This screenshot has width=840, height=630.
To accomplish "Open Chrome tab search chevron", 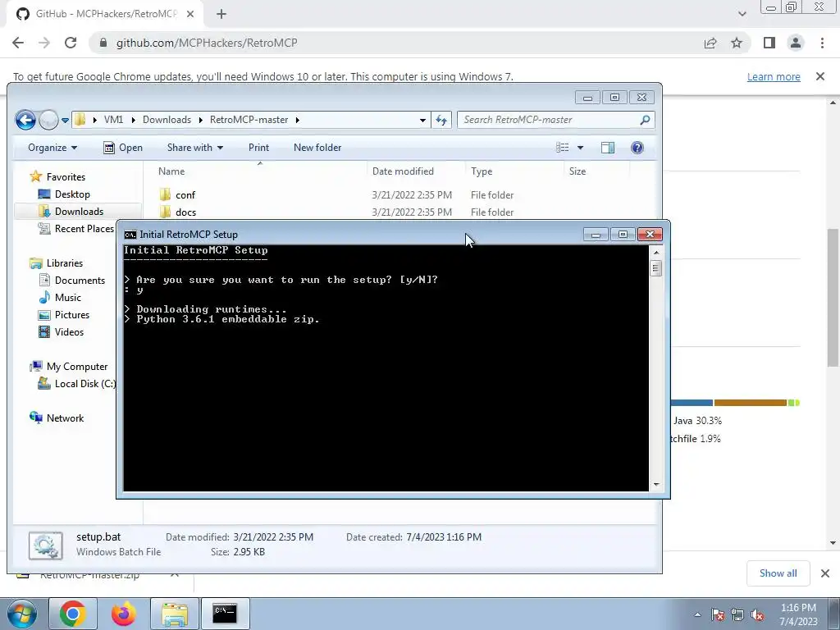I will click(x=742, y=14).
